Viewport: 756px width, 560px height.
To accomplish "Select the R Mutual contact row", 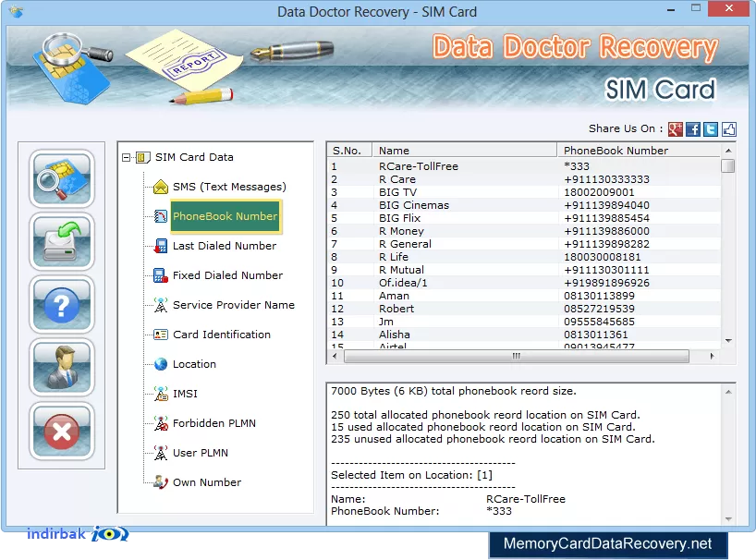I will tap(524, 270).
